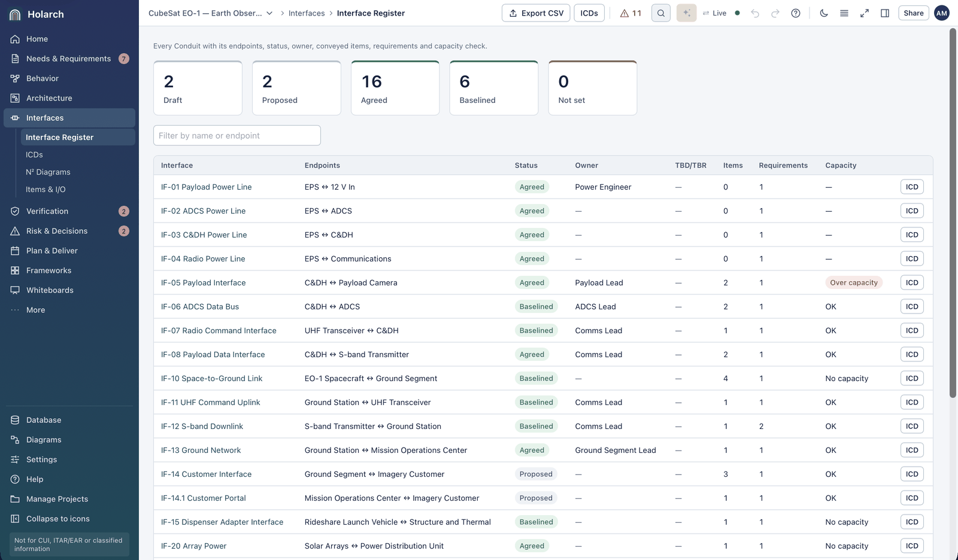958x560 pixels.
Task: Open the AM user avatar
Action: [942, 13]
